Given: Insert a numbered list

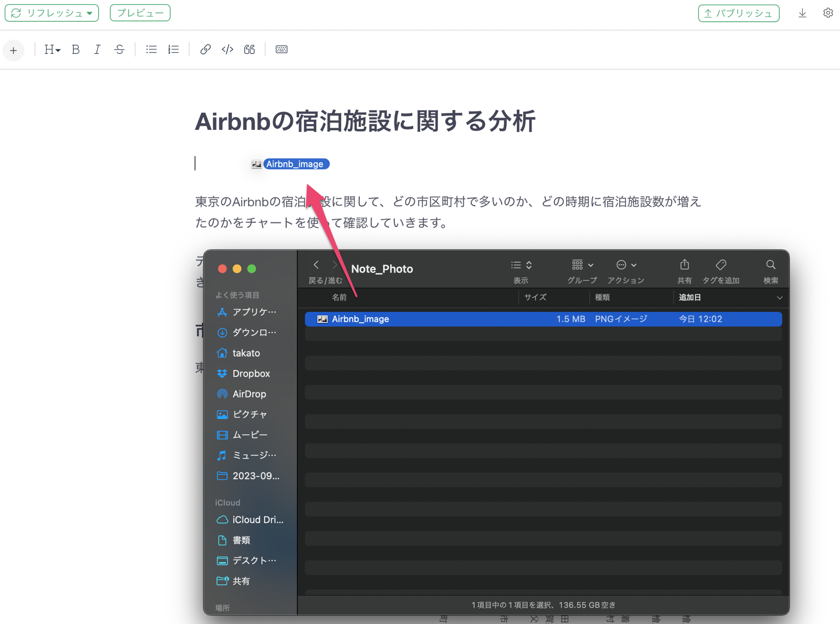Looking at the screenshot, I should 173,49.
